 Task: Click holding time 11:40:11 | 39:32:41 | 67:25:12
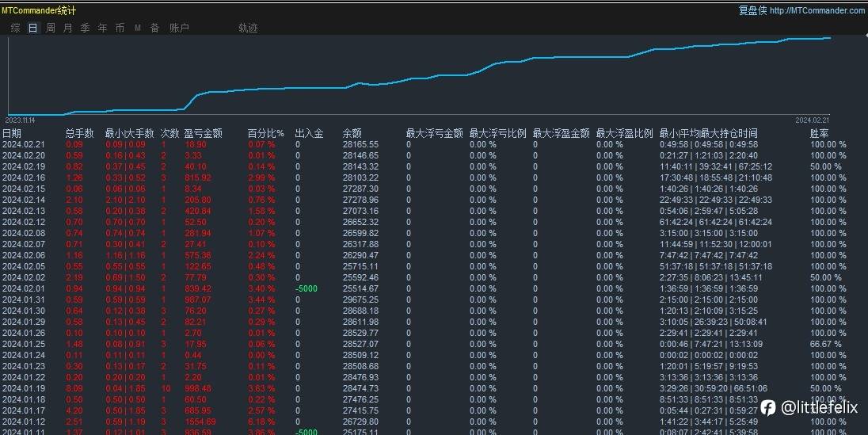click(x=716, y=167)
